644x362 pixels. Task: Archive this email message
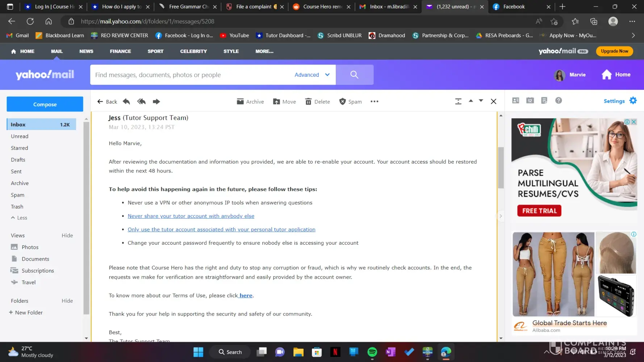coord(250,102)
